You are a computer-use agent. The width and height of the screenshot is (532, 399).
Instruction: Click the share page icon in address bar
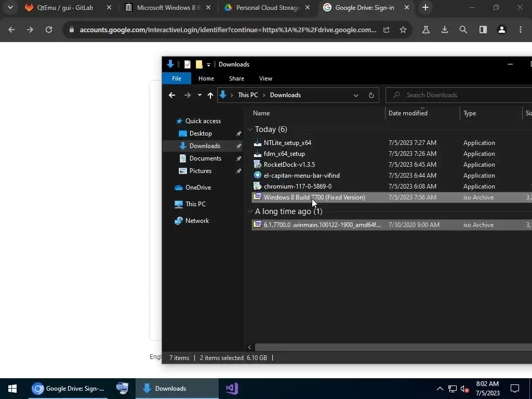tap(387, 30)
